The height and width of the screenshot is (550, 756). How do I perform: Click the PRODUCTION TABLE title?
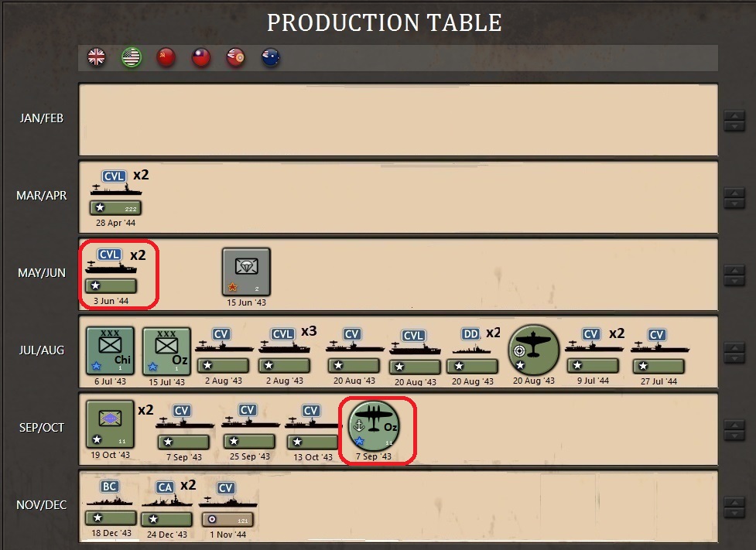pos(385,22)
